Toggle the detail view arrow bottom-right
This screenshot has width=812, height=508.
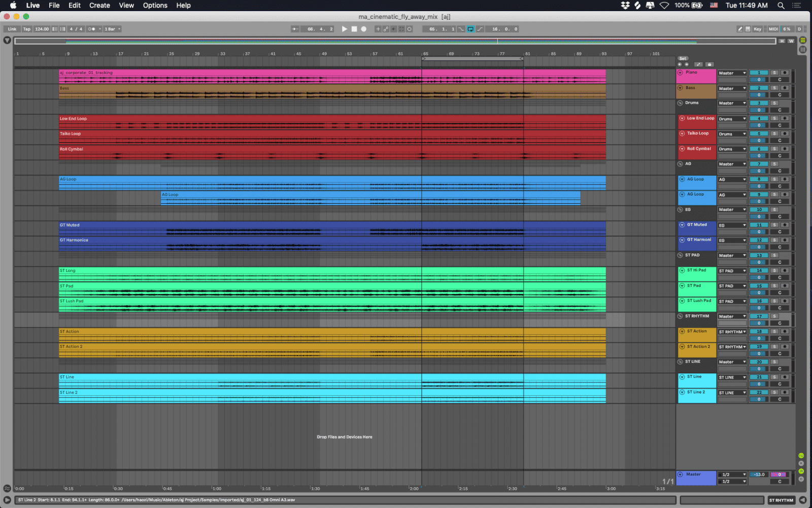click(x=803, y=500)
